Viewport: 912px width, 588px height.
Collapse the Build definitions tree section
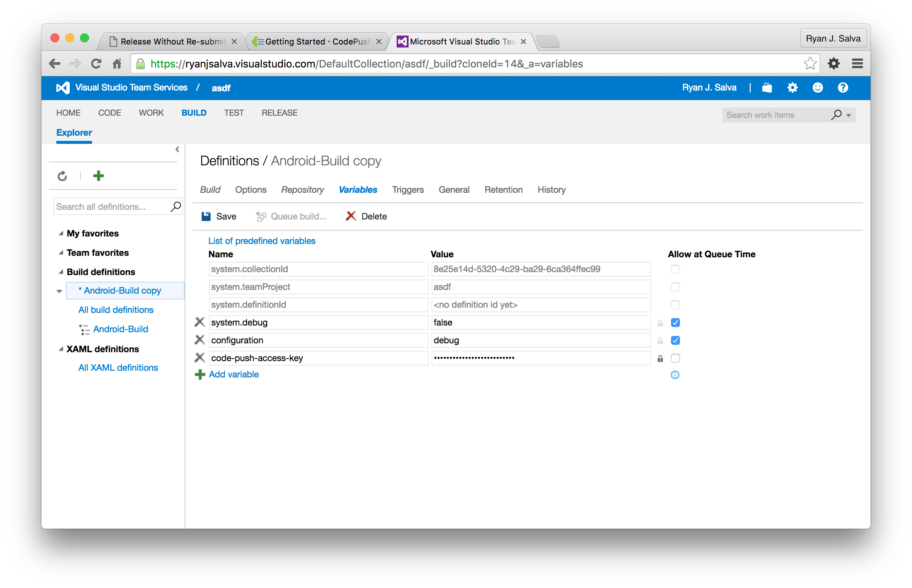61,272
